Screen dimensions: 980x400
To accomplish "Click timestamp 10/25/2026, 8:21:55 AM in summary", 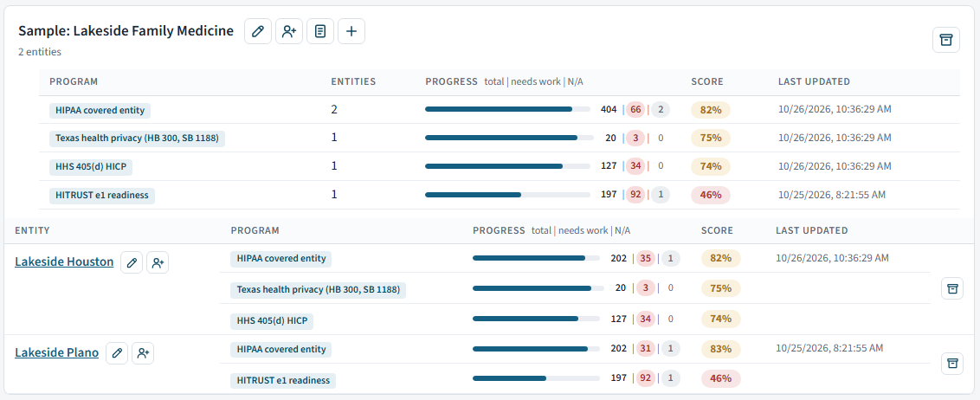I will point(832,195).
